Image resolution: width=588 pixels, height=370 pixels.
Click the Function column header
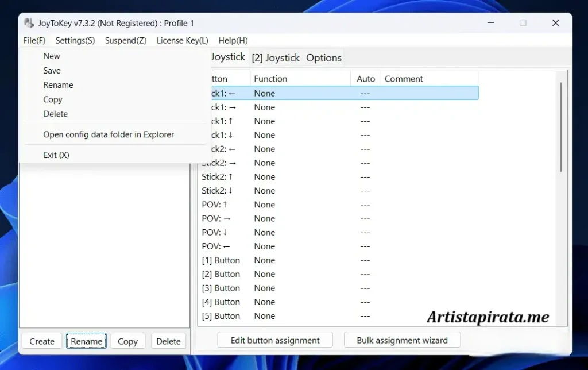tap(300, 79)
